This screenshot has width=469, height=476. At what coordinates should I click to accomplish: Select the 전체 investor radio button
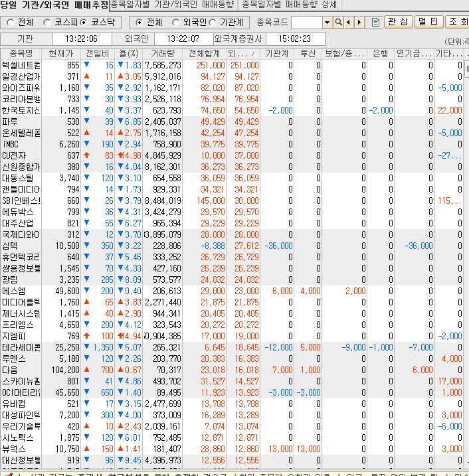click(139, 23)
